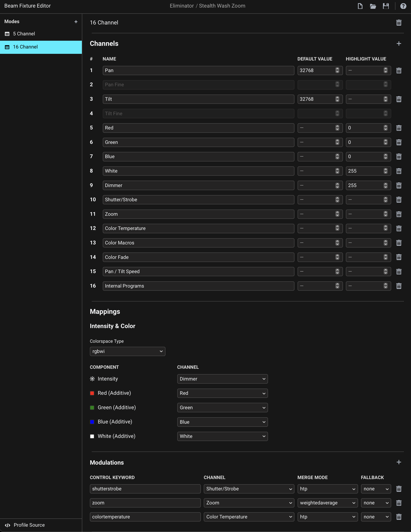Click the Red (Additive) color swatch

[92, 393]
